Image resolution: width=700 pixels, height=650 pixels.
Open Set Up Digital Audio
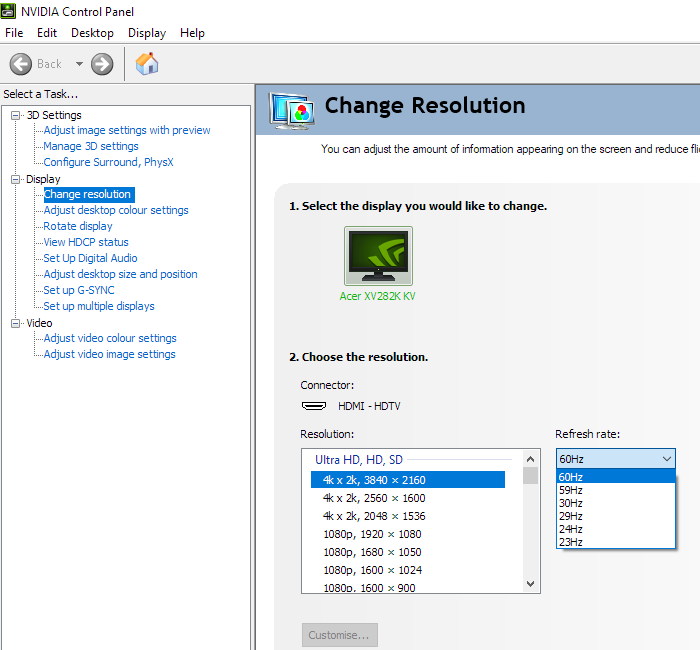[x=90, y=258]
